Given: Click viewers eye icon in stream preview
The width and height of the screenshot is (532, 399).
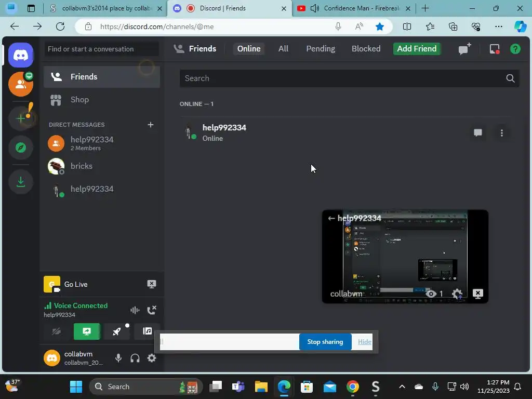Looking at the screenshot, I should (431, 294).
